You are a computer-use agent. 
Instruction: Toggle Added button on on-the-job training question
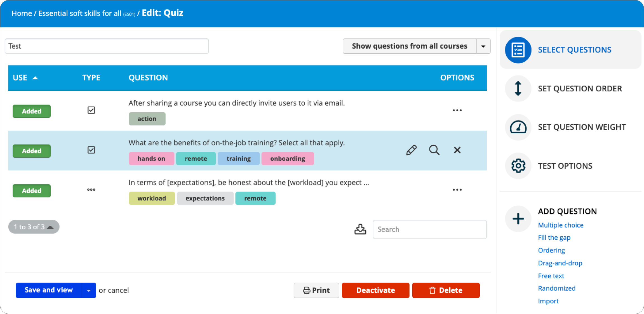(x=32, y=151)
